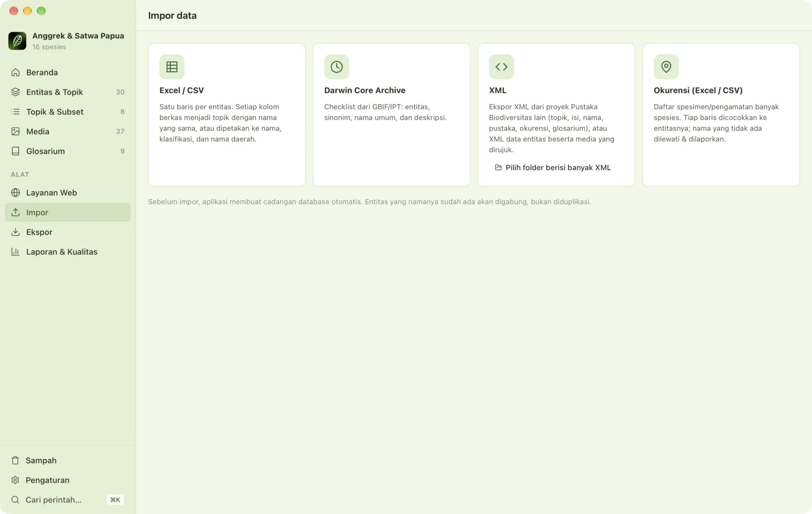Click the Ekspor download icon
This screenshot has height=514, width=812.
click(16, 232)
